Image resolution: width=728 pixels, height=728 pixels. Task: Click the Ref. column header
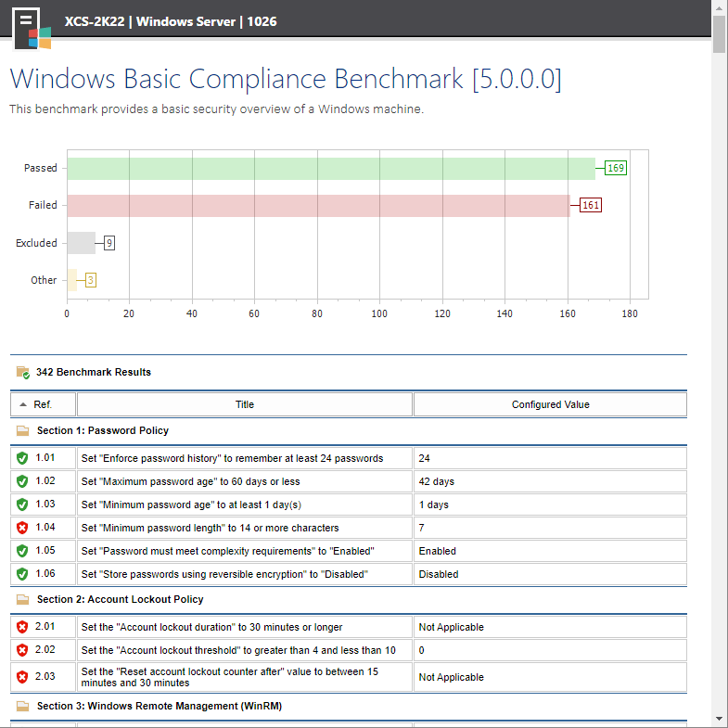pos(44,404)
